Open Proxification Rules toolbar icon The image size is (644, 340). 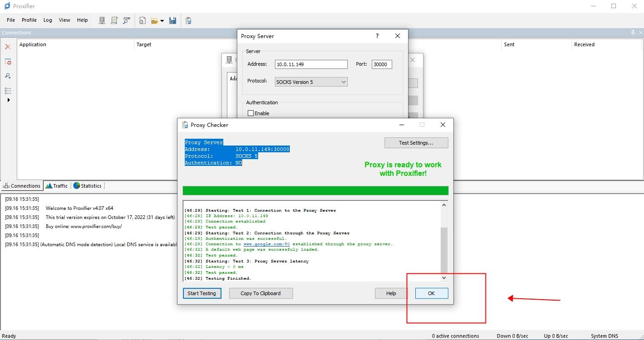tap(114, 20)
